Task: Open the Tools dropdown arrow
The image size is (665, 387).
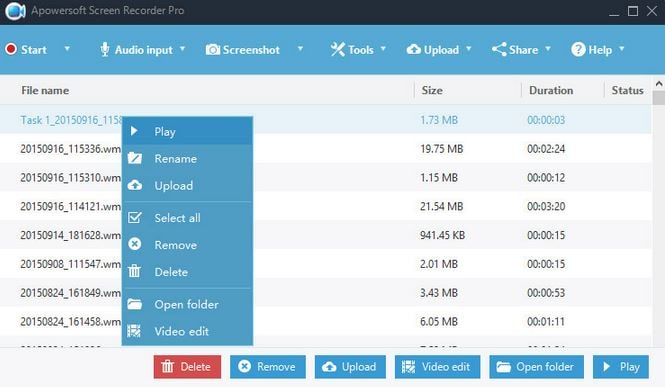Action: [383, 49]
